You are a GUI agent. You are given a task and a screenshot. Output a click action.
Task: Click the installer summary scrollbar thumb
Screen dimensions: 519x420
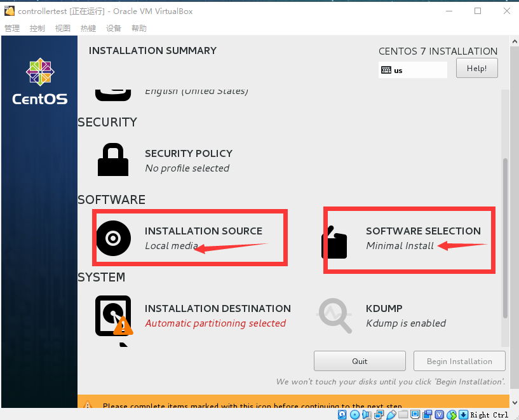click(x=505, y=238)
